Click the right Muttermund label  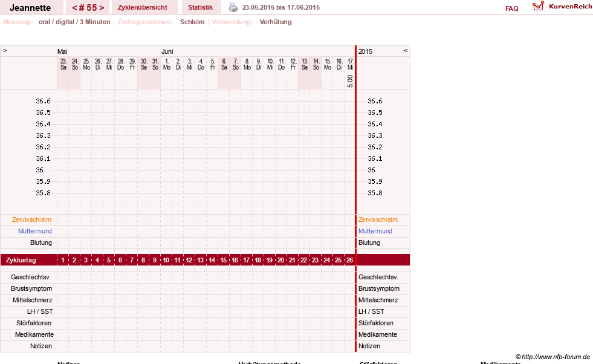pos(375,231)
